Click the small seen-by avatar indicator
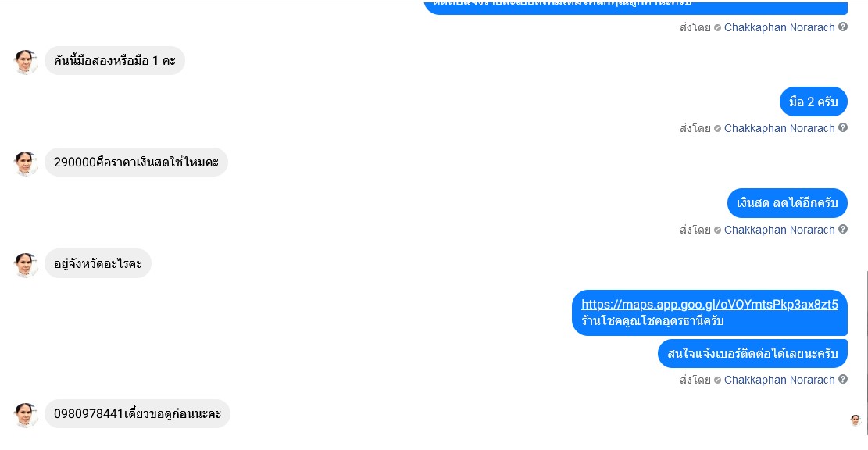This screenshot has height=450, width=868. point(855,420)
